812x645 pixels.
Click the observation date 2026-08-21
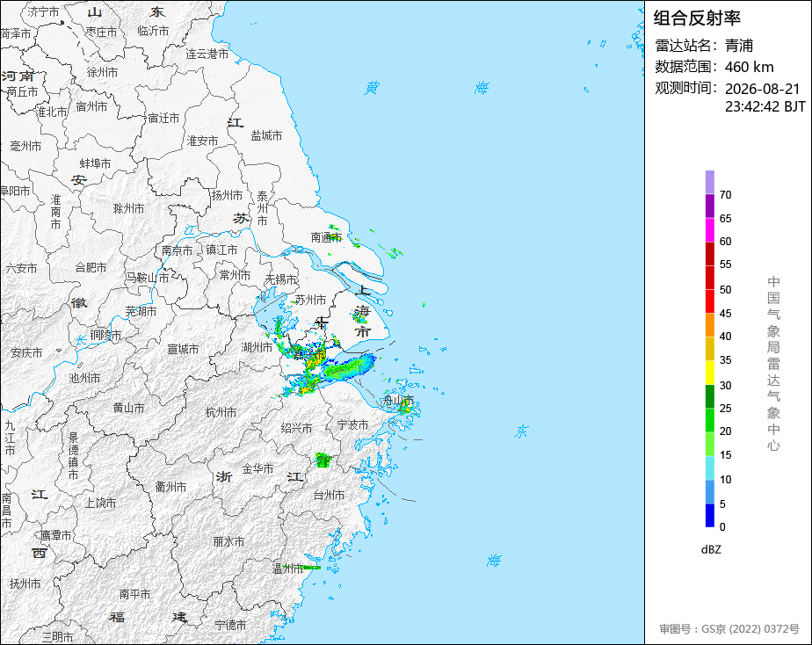[x=762, y=89]
